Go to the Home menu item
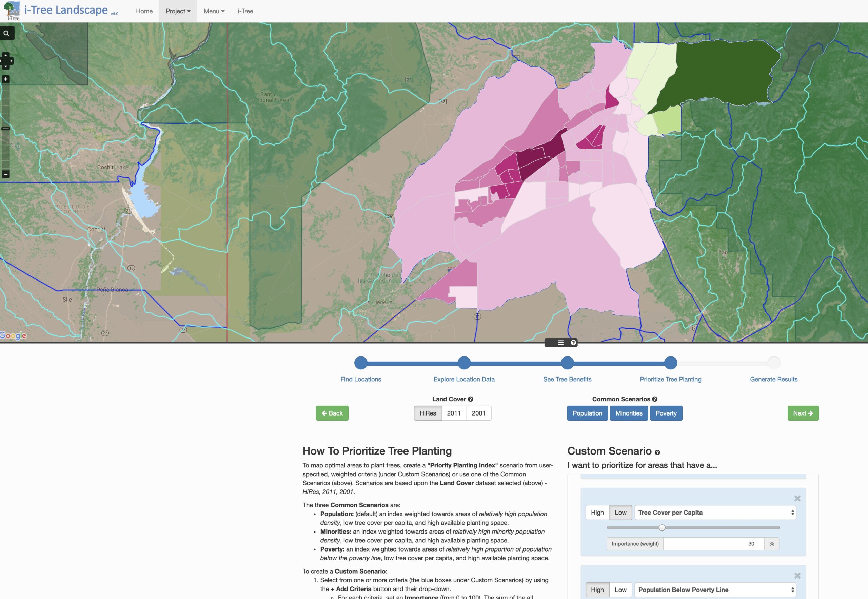Image resolution: width=868 pixels, height=599 pixels. [144, 11]
